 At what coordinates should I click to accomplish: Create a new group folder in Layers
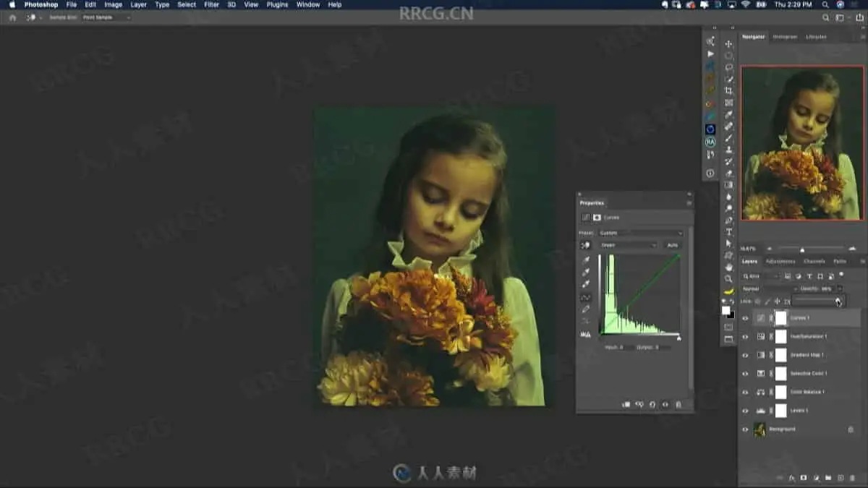(827, 478)
